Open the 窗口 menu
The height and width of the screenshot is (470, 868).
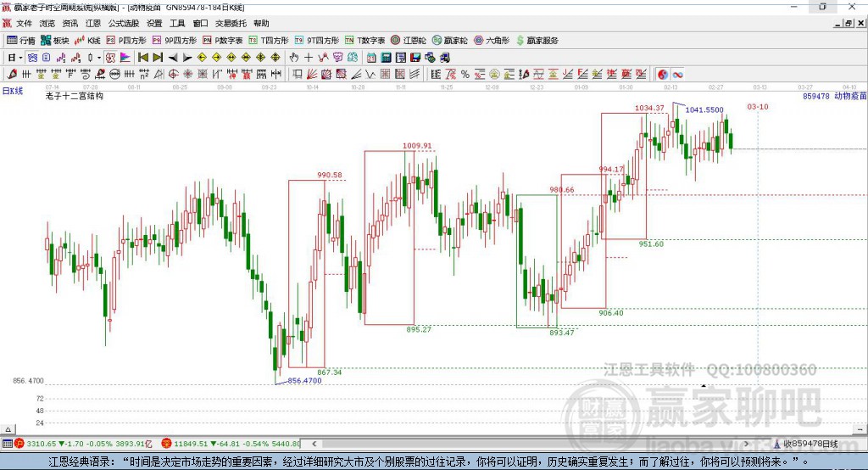[x=200, y=23]
